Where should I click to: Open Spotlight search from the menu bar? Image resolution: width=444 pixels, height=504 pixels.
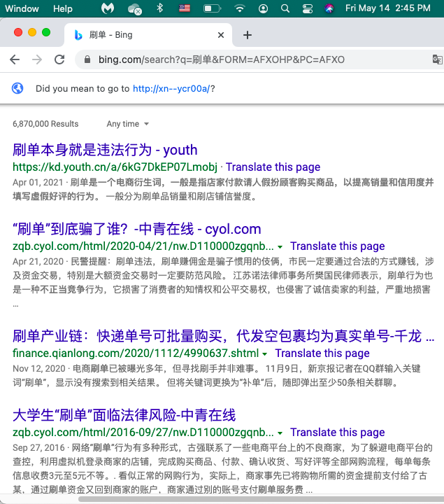(x=285, y=8)
